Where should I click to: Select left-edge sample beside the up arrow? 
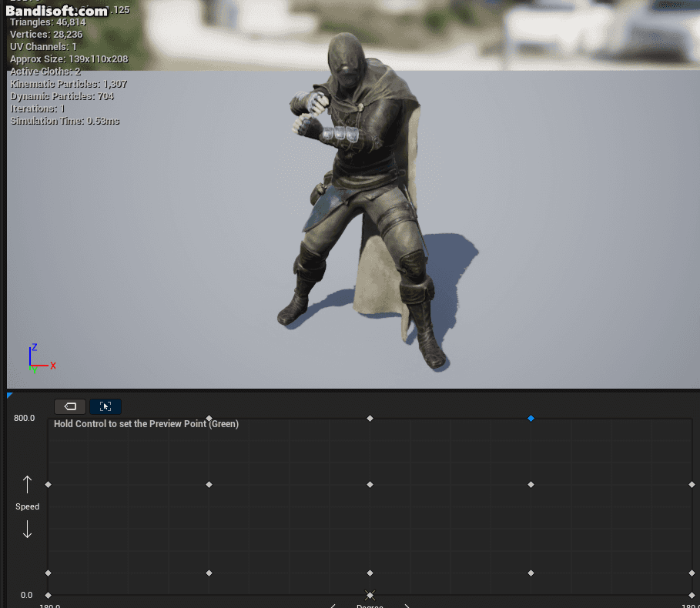[49, 484]
